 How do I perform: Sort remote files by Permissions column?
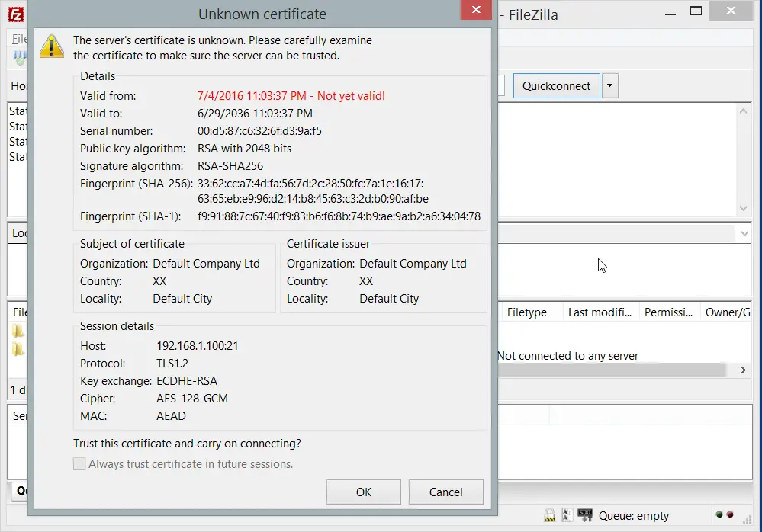[x=669, y=312]
